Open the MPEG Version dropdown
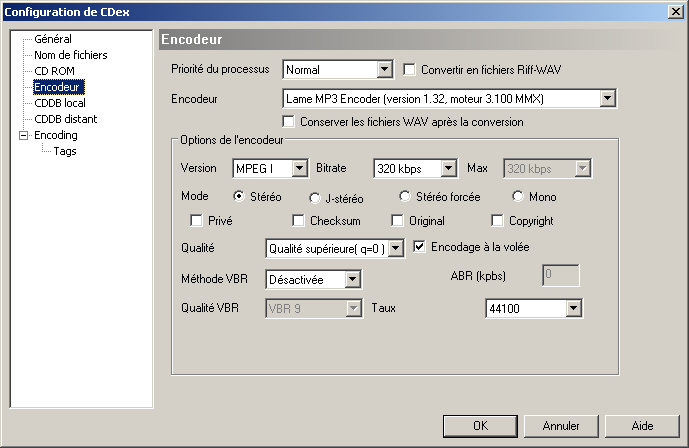The image size is (689, 448). pos(270,168)
